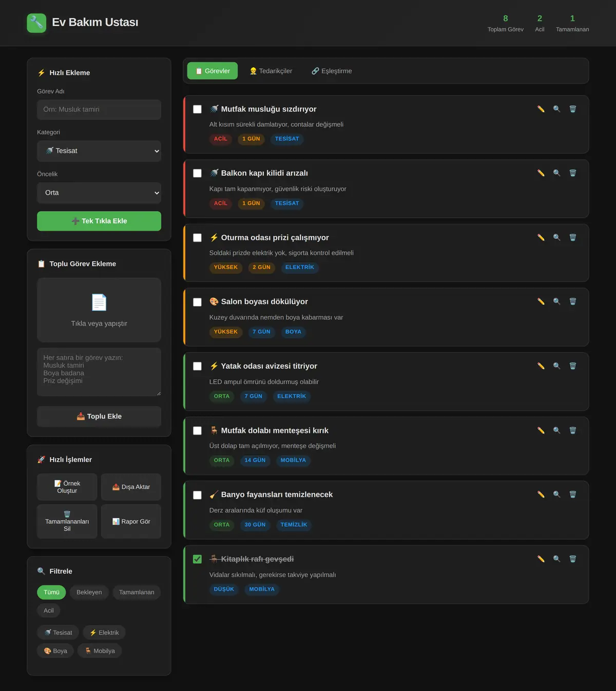Uncheck the completed Kitaplık rafı gevşedi task
Image resolution: width=616 pixels, height=691 pixels.
point(197,559)
